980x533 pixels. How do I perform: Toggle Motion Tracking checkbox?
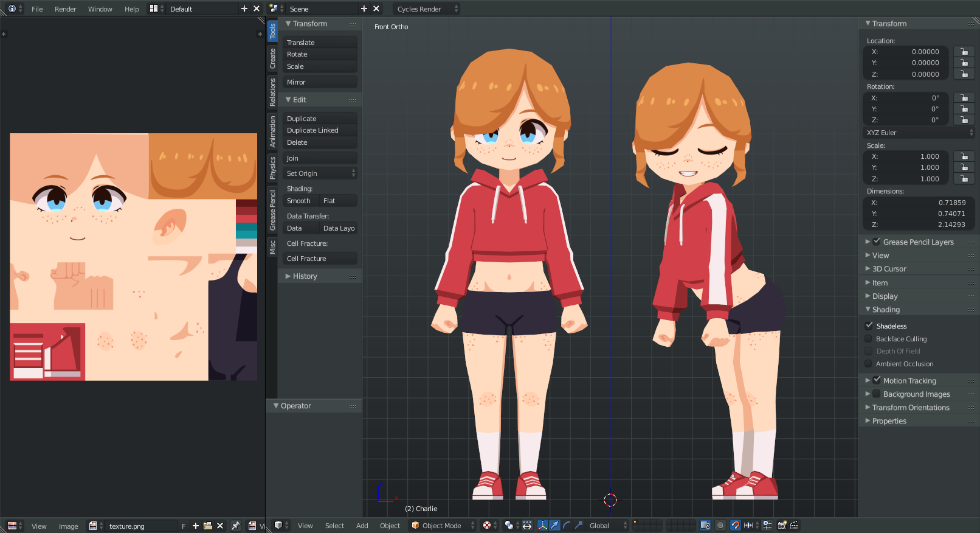tap(877, 380)
